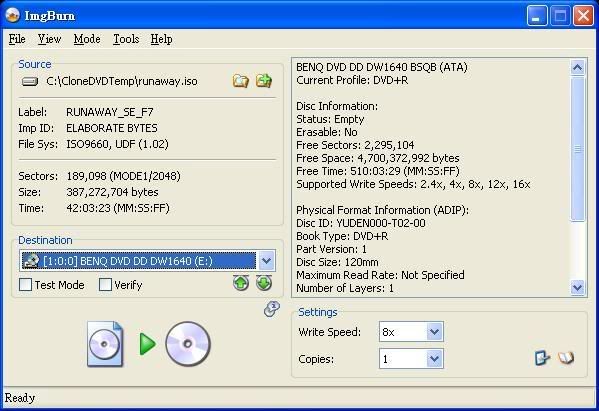Click the Free Sectors: 2,295,104 line
Viewport: 599px width, 411px height.
pos(355,145)
